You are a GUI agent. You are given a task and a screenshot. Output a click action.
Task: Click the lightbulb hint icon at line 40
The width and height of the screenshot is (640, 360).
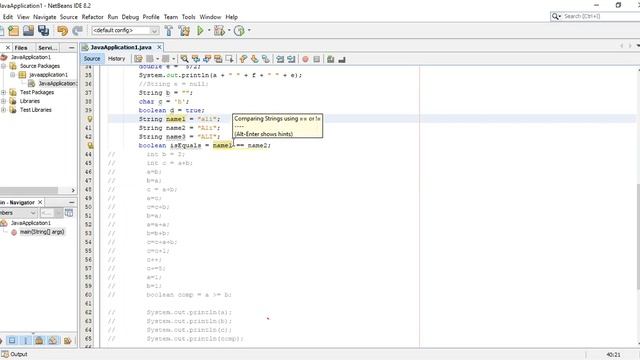click(90, 119)
